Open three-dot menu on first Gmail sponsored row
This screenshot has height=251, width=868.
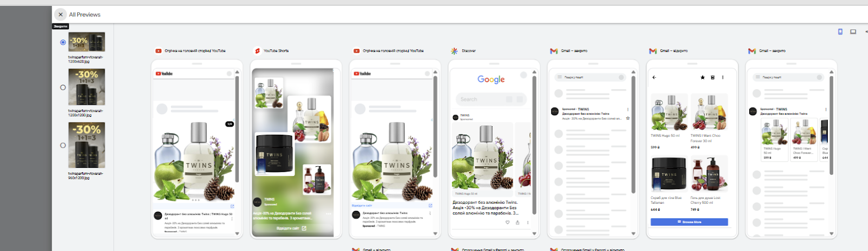point(628,110)
